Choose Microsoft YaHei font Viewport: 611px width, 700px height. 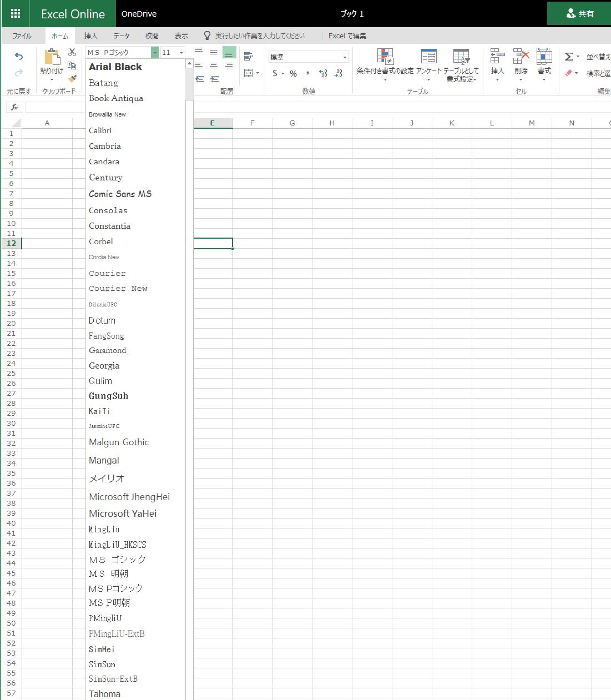123,513
